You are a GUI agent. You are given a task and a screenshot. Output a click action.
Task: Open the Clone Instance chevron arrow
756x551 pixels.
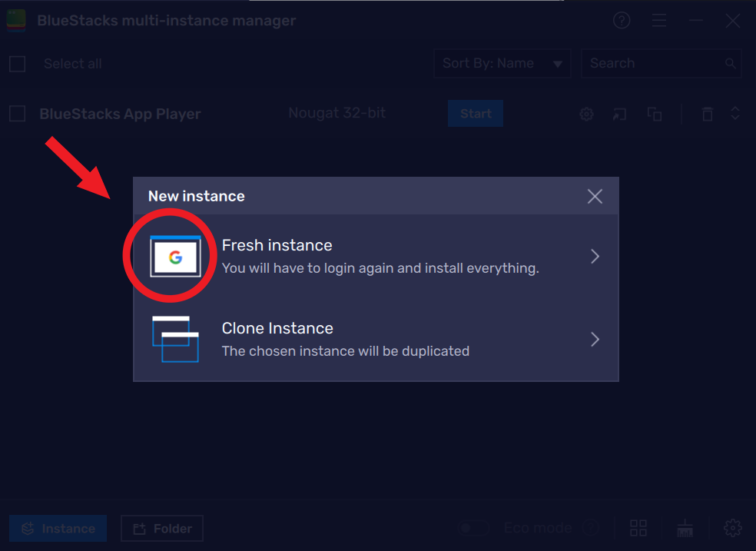coord(595,340)
